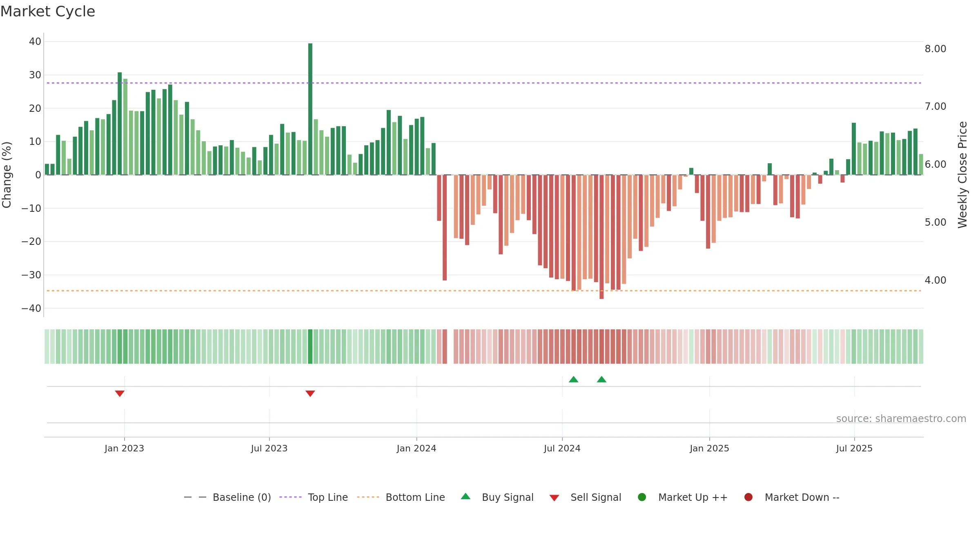Select the sell signal triangle near Jan 2023
Viewport: 980px width, 551px height.
[x=120, y=393]
